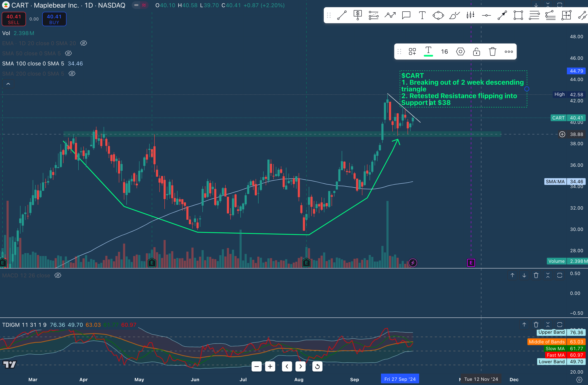The height and width of the screenshot is (385, 588).
Task: Move MACD pane down
Action: pos(524,275)
